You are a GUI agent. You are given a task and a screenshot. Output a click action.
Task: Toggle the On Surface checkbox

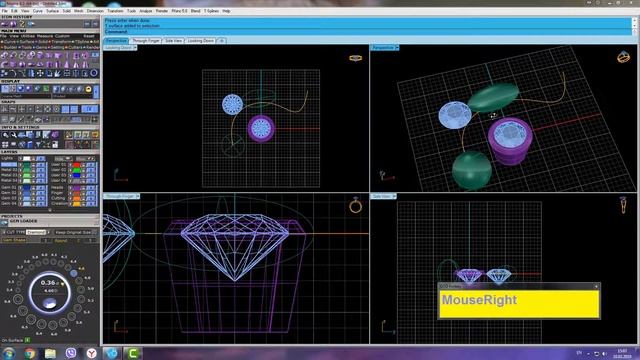27,340
